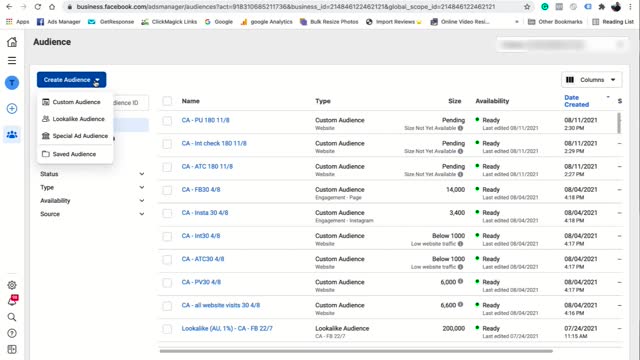This screenshot has height=360, width=640.
Task: Click the browser back arrow
Action: 9,7
